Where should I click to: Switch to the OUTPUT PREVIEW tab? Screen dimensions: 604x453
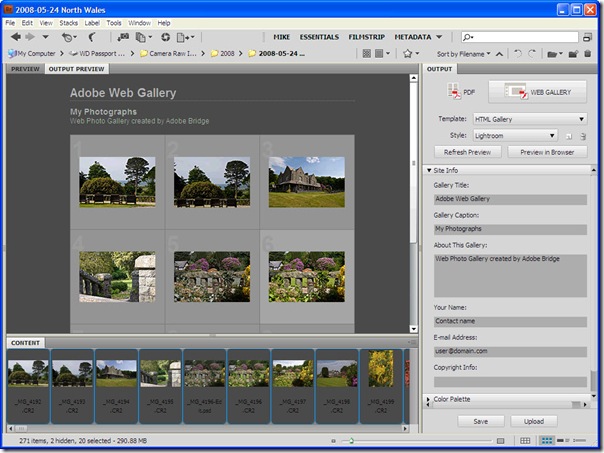[x=76, y=69]
